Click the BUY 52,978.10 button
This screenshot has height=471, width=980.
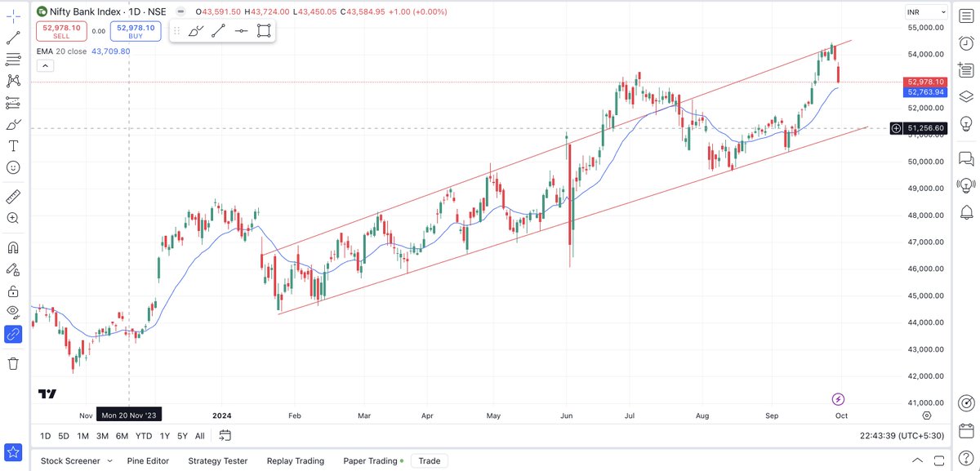136,31
